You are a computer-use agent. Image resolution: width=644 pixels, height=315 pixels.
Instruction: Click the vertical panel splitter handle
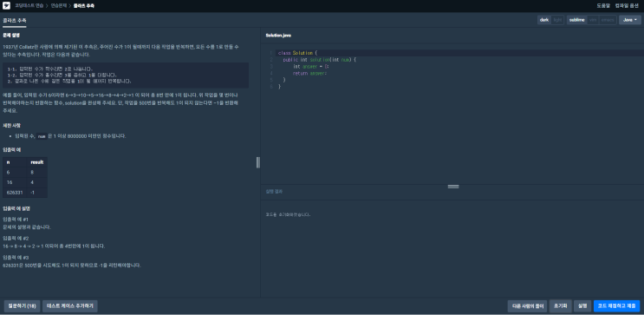click(x=258, y=162)
